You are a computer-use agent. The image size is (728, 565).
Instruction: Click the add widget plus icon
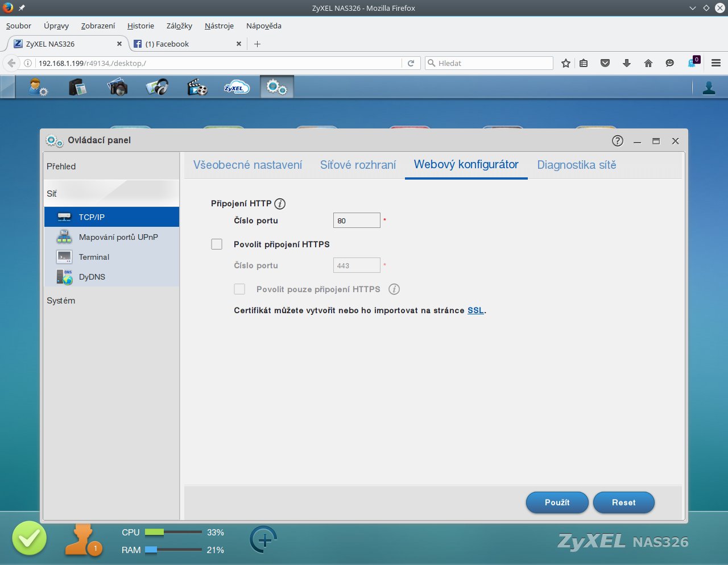263,539
